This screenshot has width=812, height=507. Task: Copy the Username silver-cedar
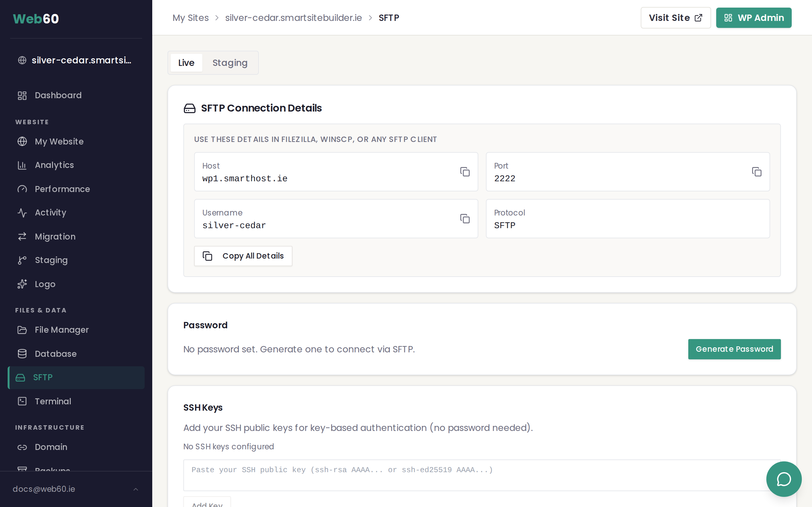pyautogui.click(x=464, y=219)
